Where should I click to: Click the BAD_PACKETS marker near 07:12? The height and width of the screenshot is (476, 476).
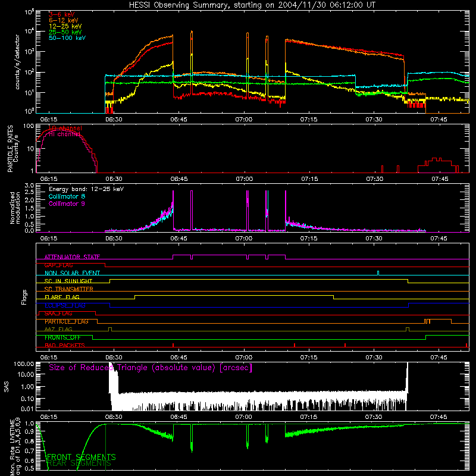coord(295,345)
